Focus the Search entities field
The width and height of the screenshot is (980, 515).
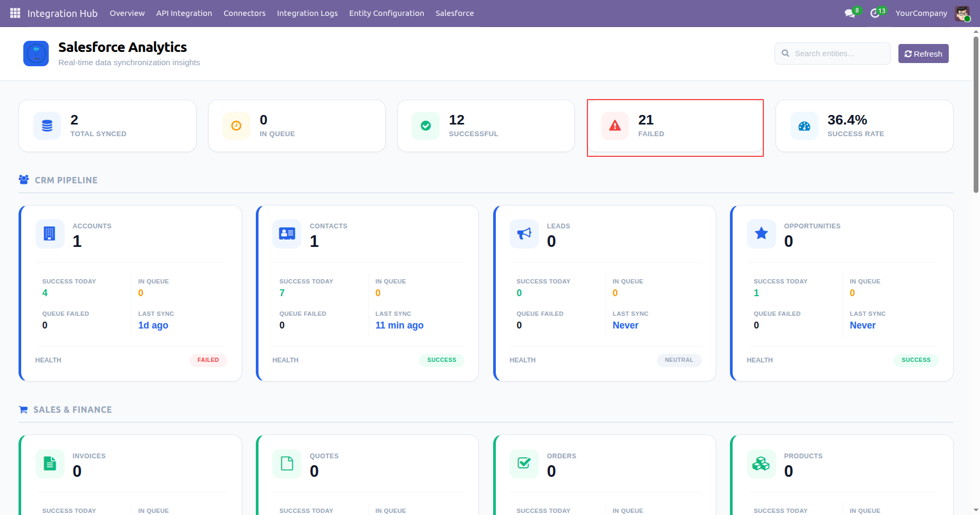pos(832,54)
